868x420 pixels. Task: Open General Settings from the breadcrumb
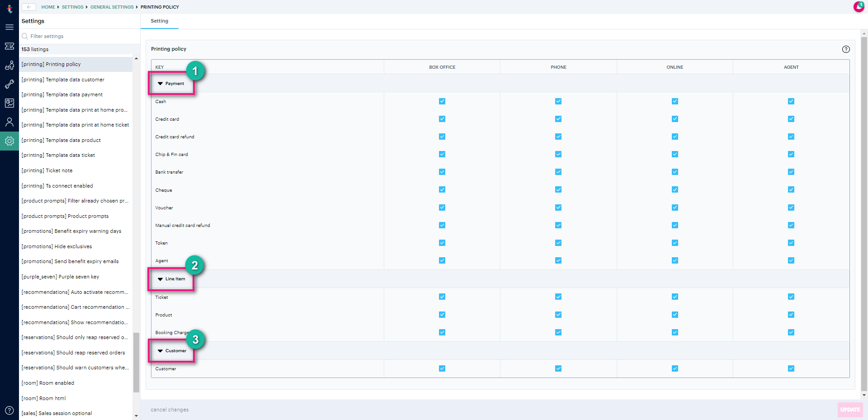click(111, 7)
